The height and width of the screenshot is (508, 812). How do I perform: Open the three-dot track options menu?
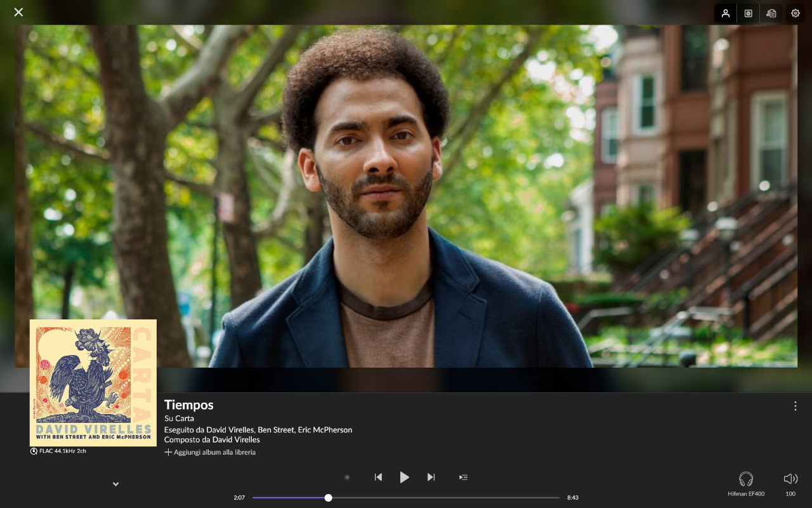point(795,406)
